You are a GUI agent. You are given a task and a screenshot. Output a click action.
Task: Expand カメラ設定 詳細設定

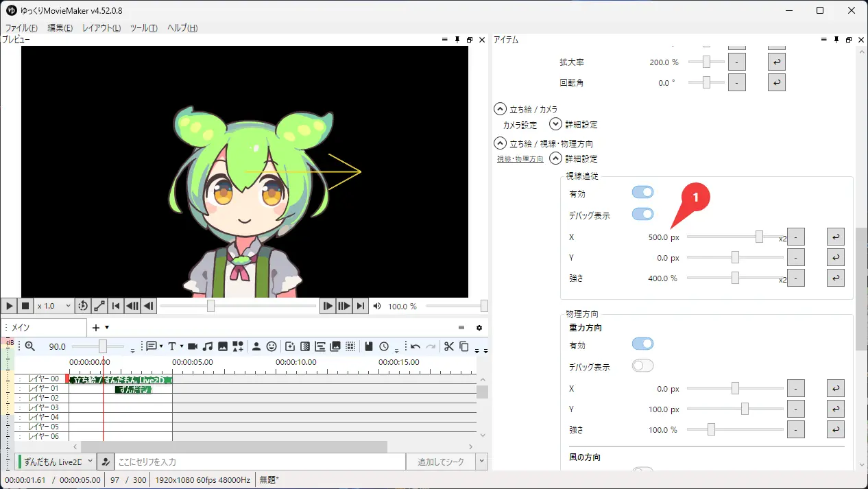point(555,124)
